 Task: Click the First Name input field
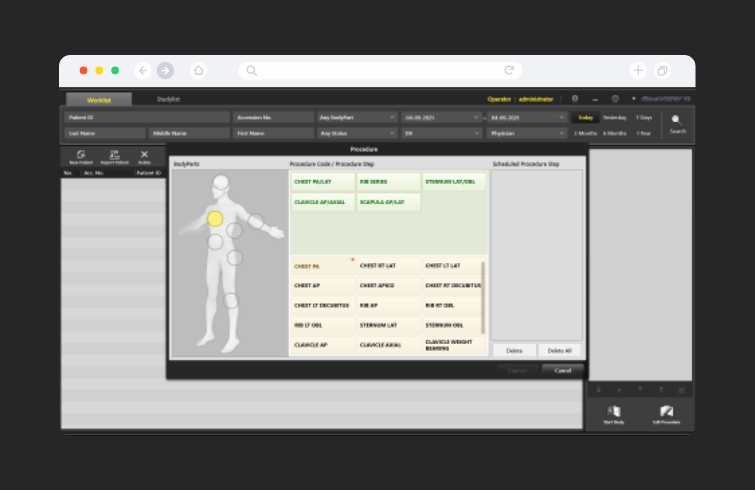coord(273,133)
